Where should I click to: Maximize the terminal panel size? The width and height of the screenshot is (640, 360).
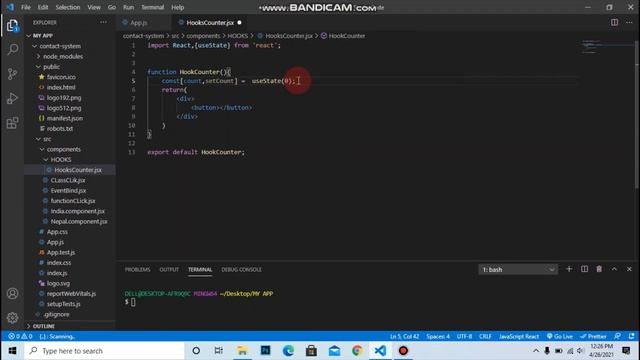point(614,269)
